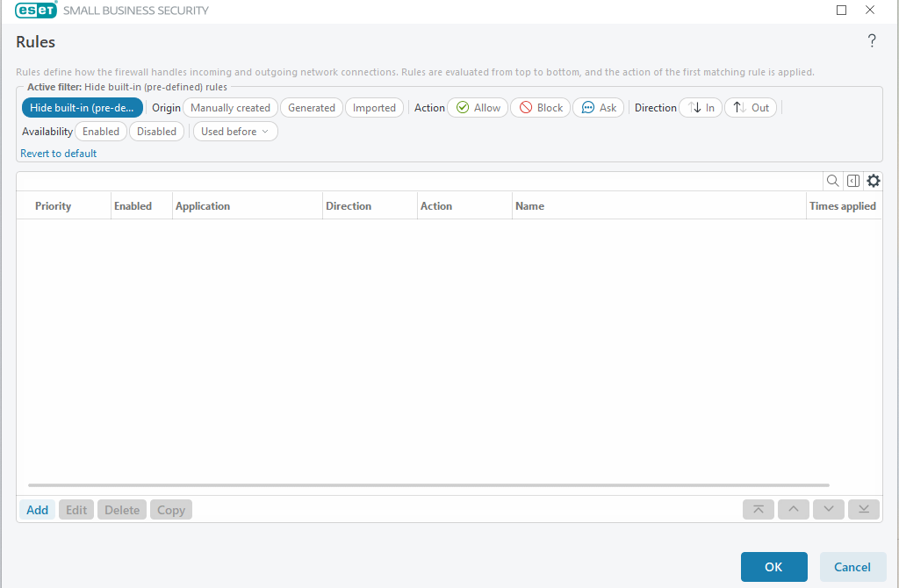Filter by Imported origin
899x588 pixels.
374,108
